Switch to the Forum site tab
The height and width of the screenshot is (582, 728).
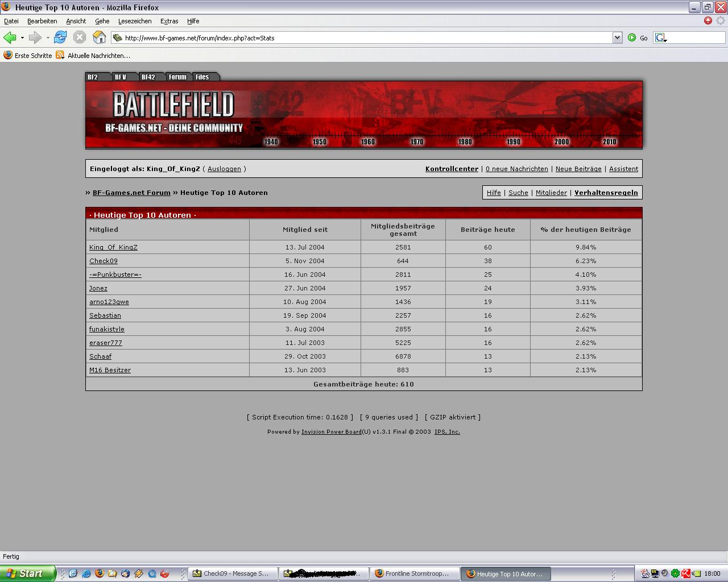point(177,77)
